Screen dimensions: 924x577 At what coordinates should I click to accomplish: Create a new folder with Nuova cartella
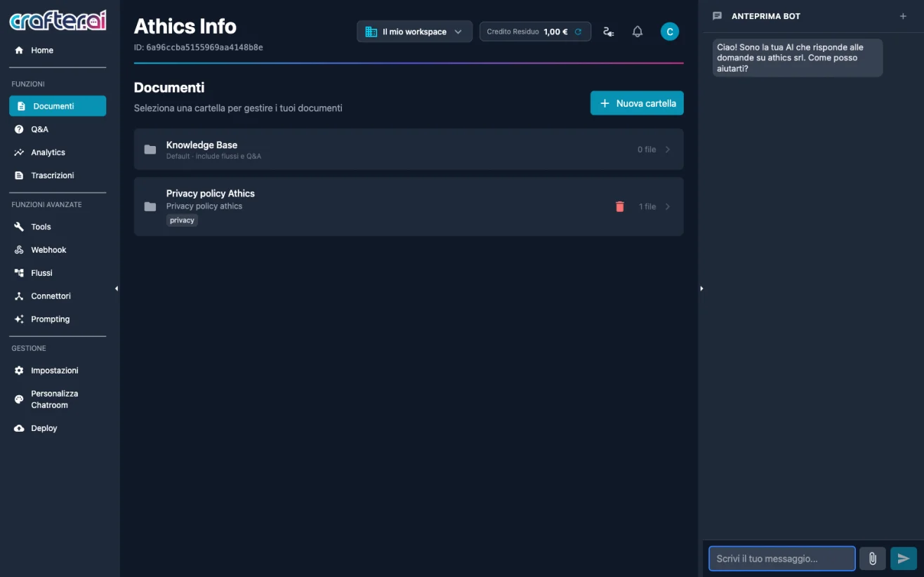tap(637, 103)
